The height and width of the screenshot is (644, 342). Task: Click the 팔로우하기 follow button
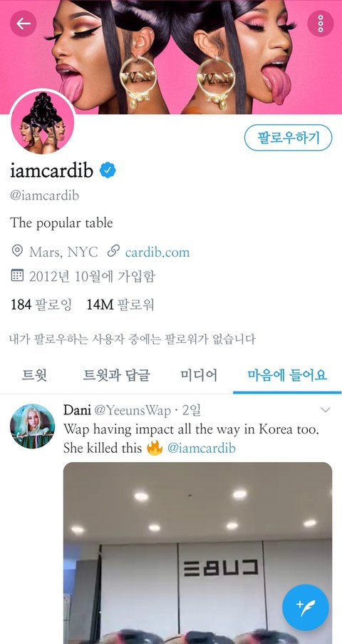(x=289, y=138)
